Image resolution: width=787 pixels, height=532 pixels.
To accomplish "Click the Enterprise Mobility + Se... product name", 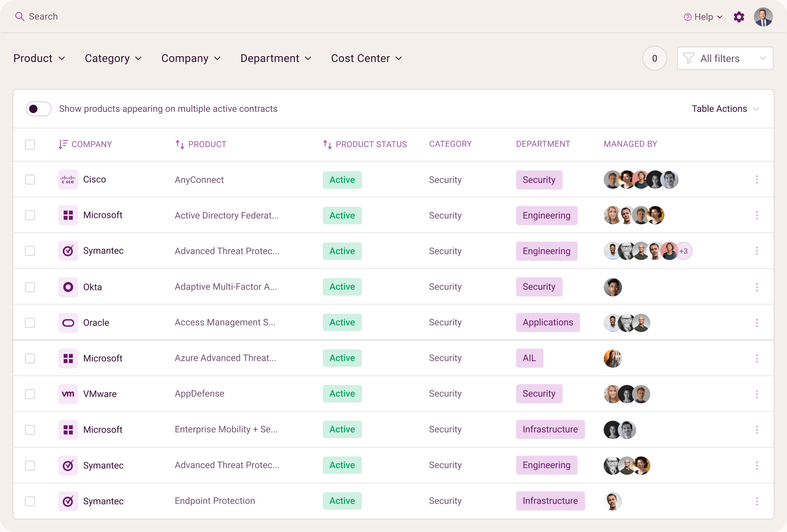I will (226, 429).
